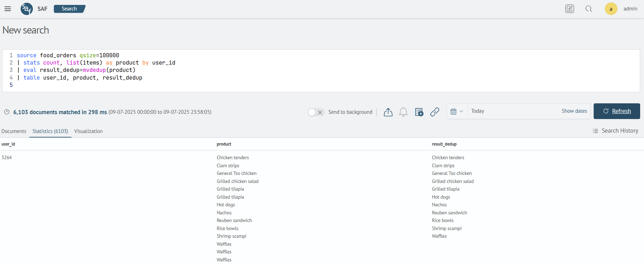Click the admin username label
The image size is (644, 266).
[x=630, y=9]
